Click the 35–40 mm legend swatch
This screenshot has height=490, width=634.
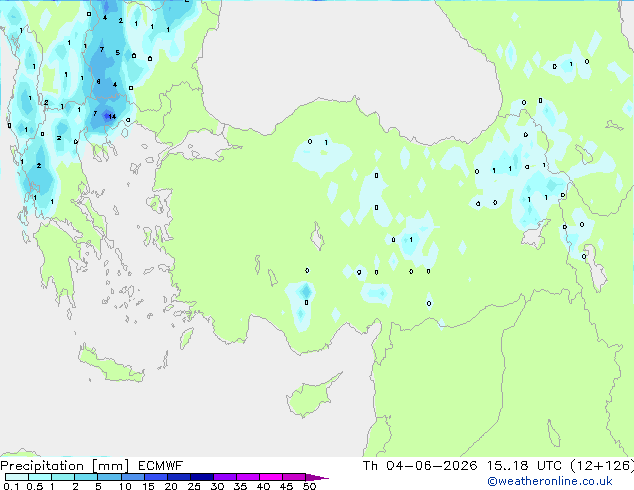[247, 477]
